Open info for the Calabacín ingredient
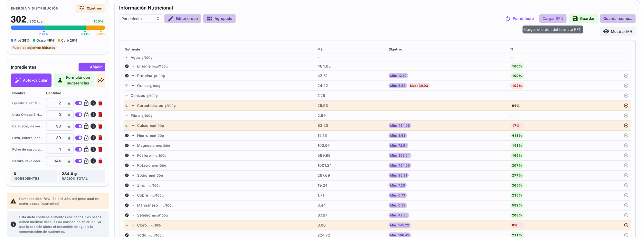The width and height of the screenshot is (644, 237). pyautogui.click(x=93, y=126)
